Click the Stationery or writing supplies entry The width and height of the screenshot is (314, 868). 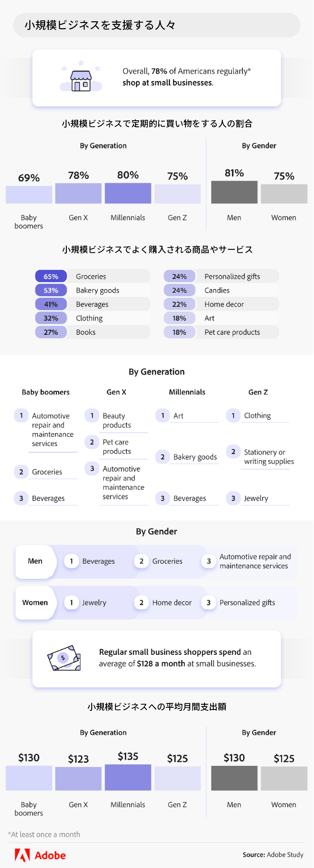click(268, 457)
